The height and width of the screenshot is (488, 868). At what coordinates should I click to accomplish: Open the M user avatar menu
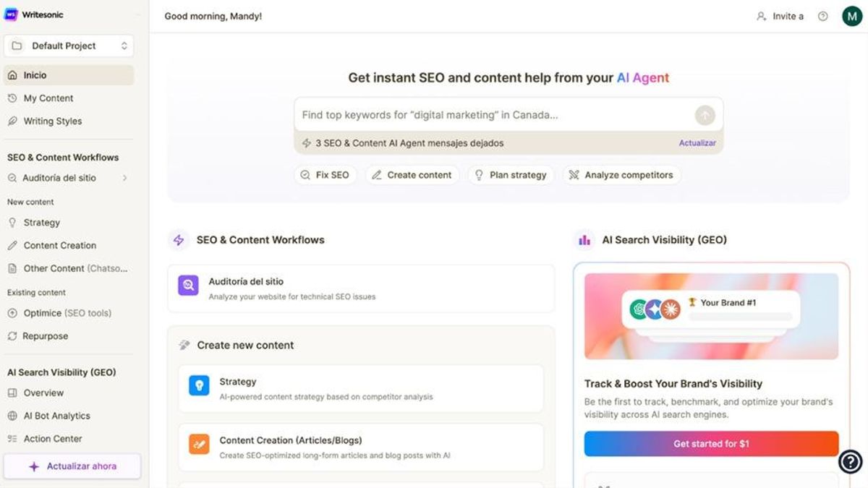852,16
